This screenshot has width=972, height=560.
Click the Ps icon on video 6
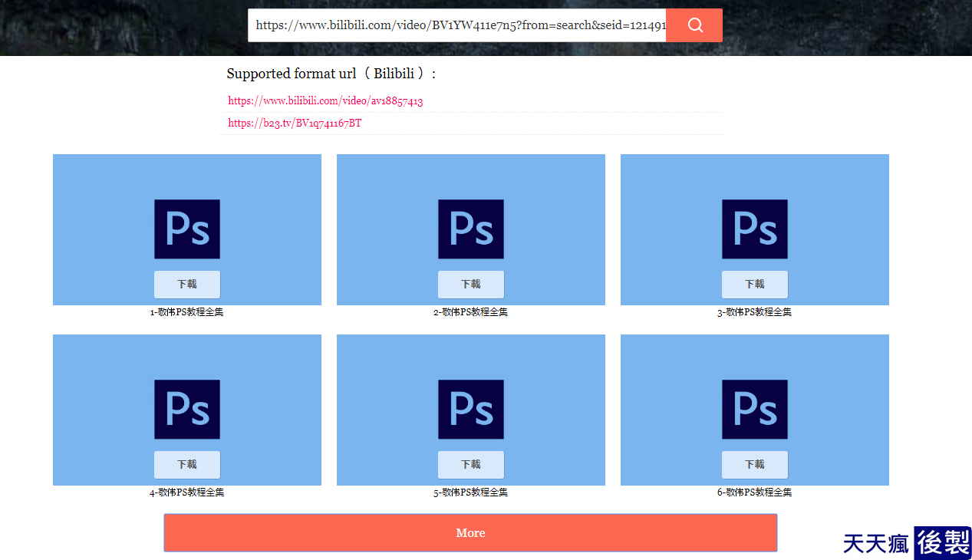pos(755,409)
